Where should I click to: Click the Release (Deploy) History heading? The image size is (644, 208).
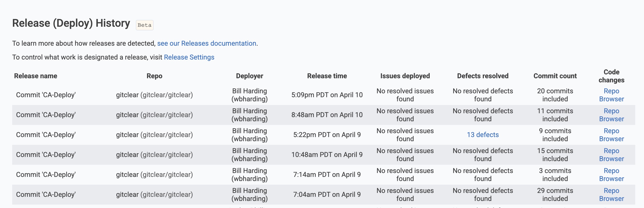[x=71, y=23]
